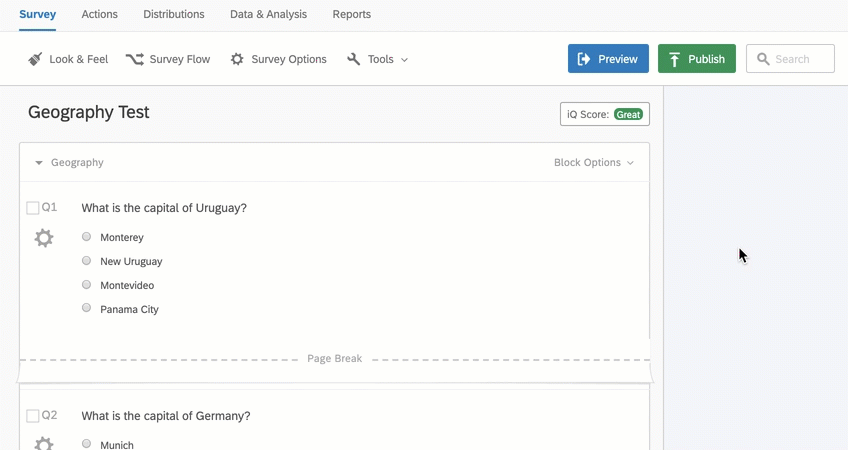Open Look & Feel paintbrush icon

click(35, 59)
